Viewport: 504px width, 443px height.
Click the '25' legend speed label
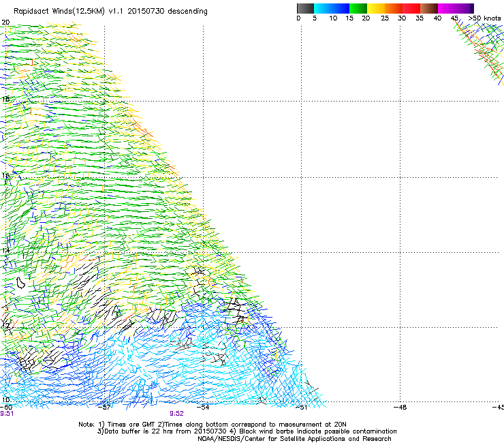point(385,18)
